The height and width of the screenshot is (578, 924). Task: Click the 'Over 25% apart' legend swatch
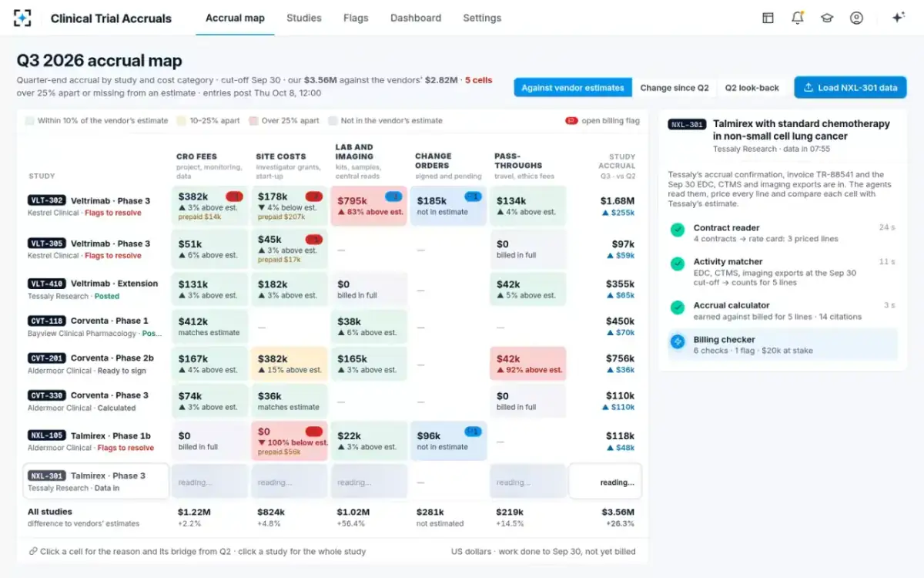click(254, 121)
